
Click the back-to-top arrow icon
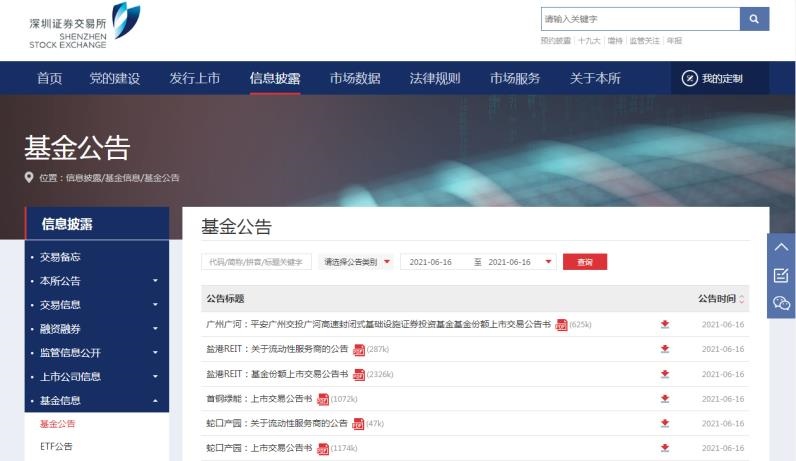781,247
